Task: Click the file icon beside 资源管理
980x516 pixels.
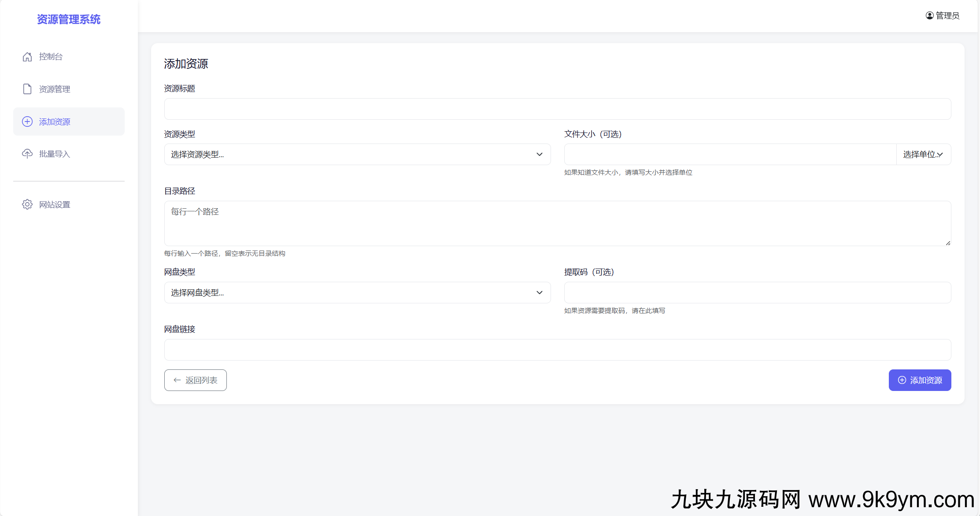Action: point(27,89)
